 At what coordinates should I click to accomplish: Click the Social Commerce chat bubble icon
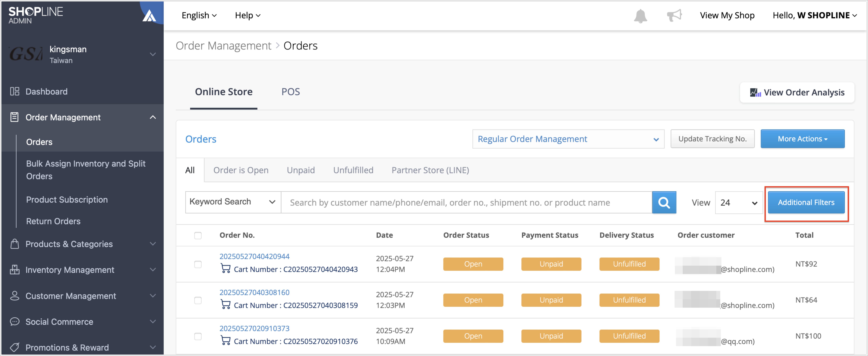(14, 322)
